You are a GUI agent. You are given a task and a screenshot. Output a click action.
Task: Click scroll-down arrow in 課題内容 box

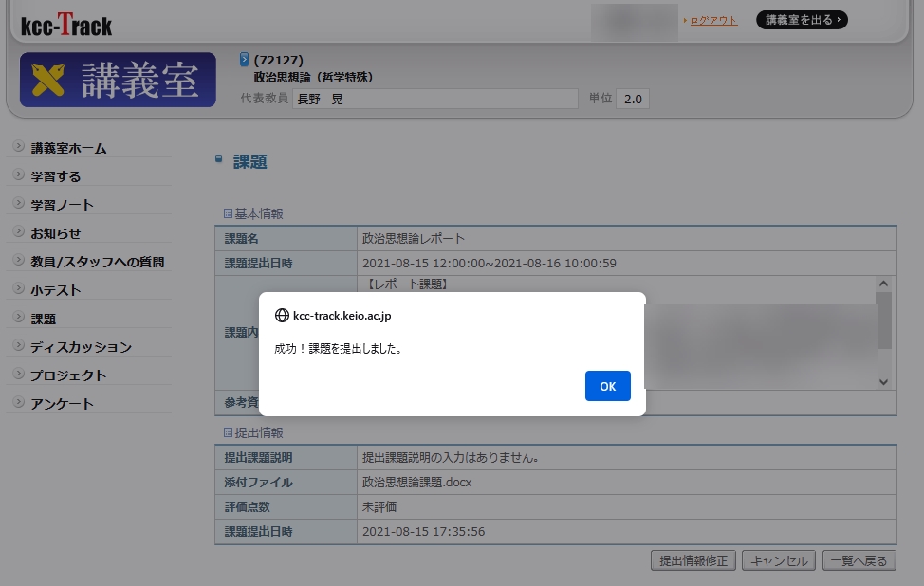pyautogui.click(x=883, y=381)
